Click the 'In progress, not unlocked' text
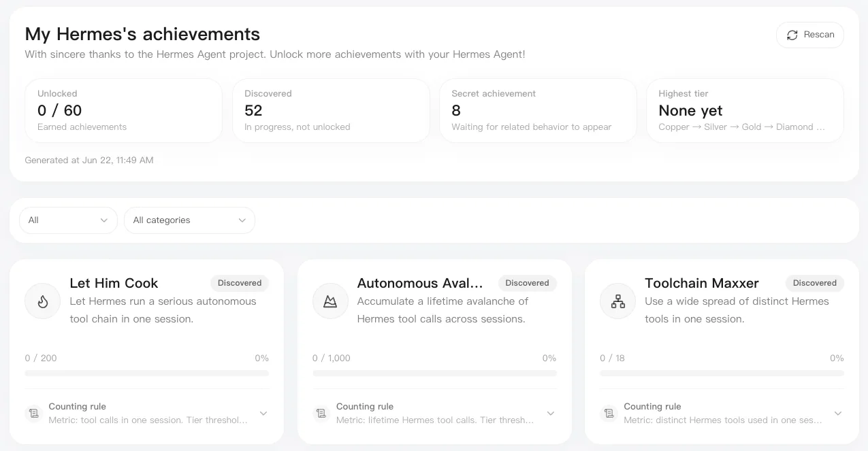 tap(297, 127)
